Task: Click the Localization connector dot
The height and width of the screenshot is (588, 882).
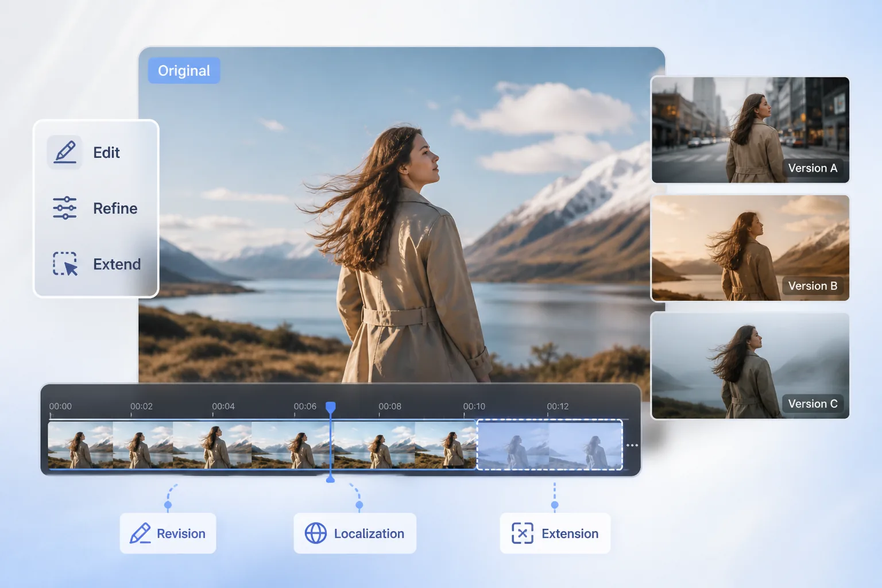Action: (359, 505)
